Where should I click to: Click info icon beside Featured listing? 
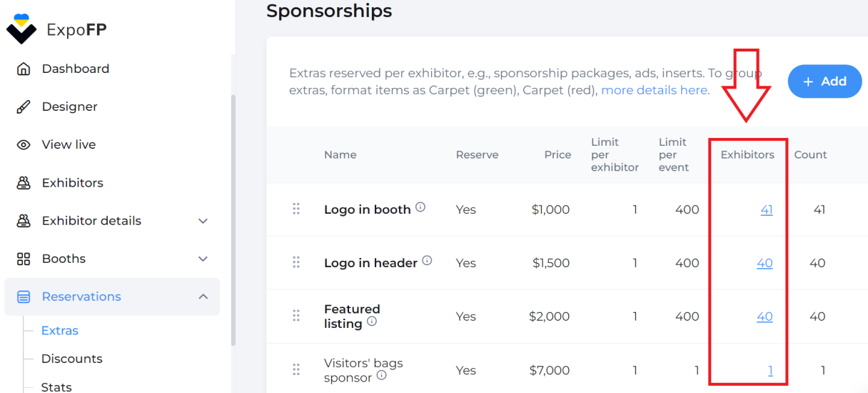372,322
